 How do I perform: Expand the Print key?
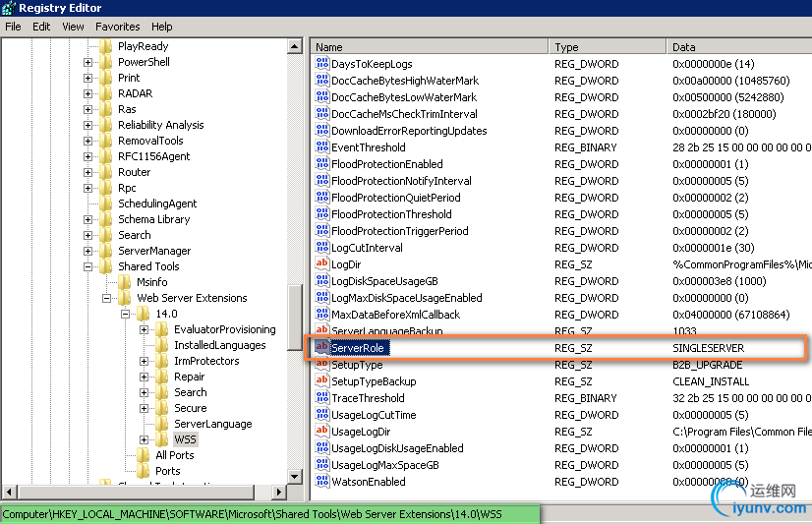point(88,79)
